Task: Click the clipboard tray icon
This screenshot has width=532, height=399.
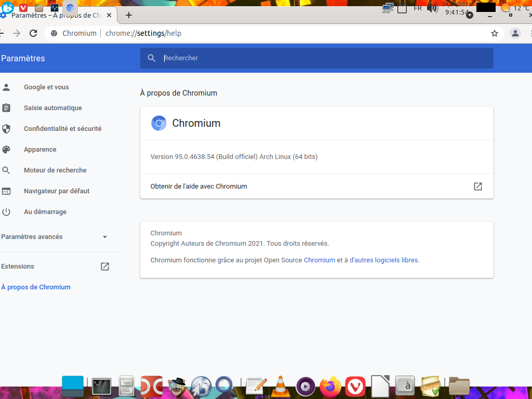Action: [402, 8]
